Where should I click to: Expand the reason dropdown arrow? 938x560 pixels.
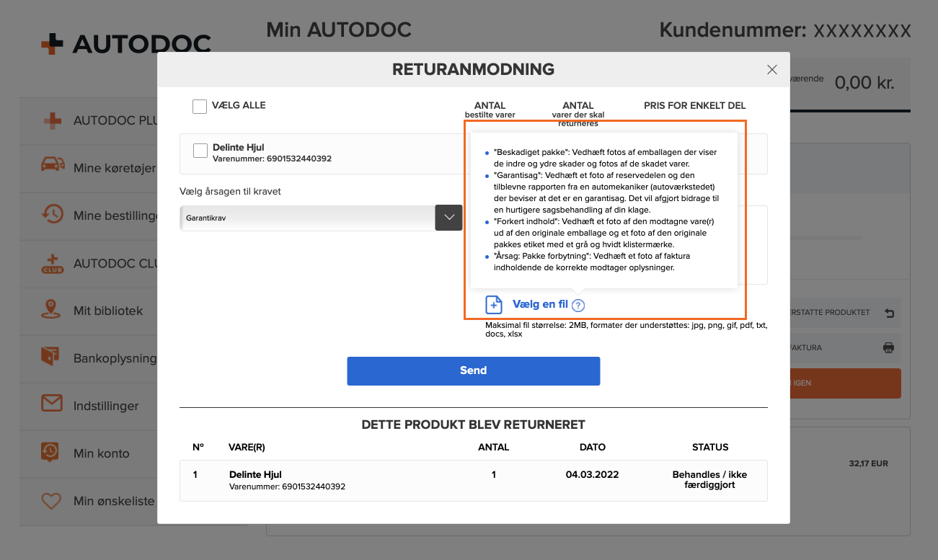click(x=448, y=217)
